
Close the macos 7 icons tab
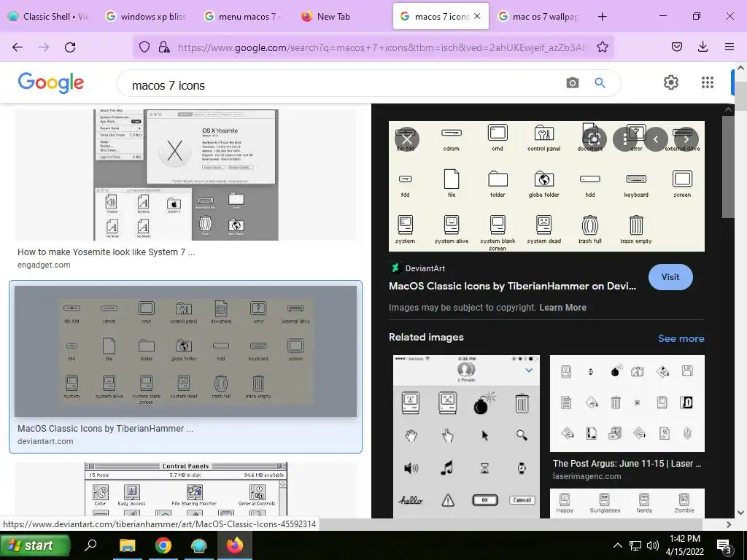click(477, 17)
